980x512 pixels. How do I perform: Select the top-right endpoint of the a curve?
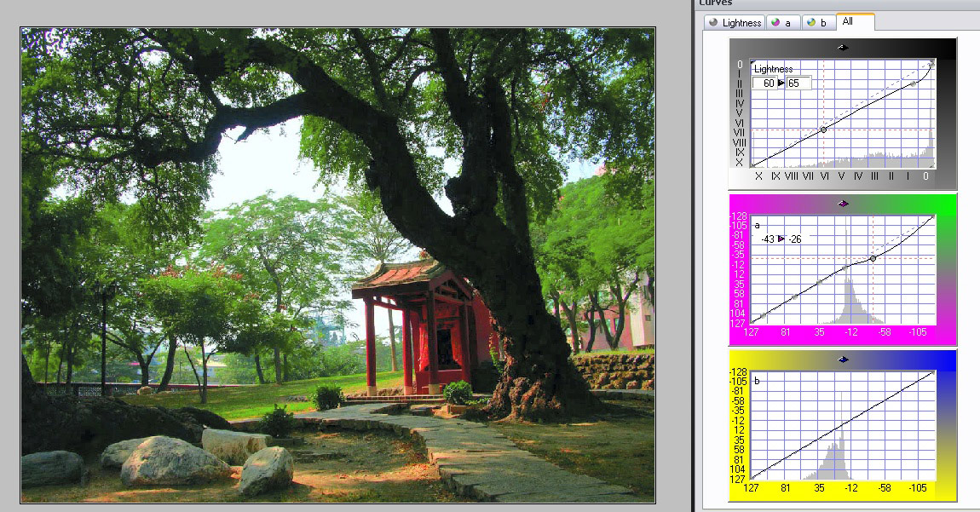(933, 217)
